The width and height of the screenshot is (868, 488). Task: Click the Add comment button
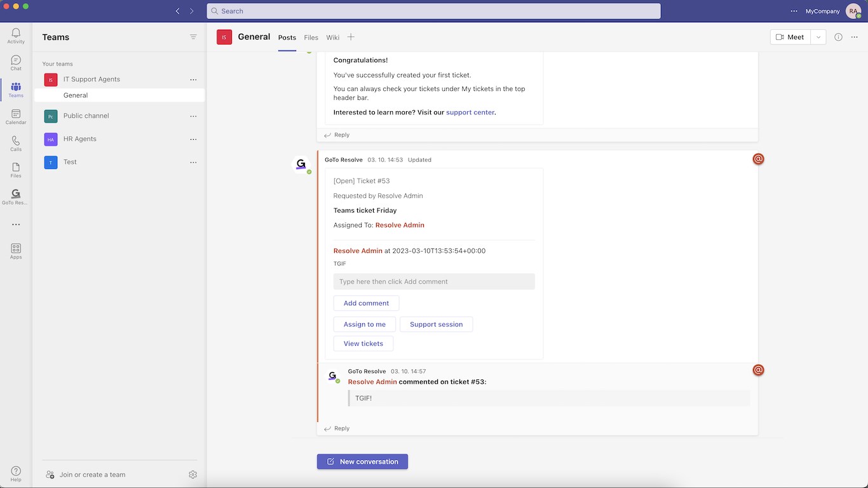click(x=366, y=303)
